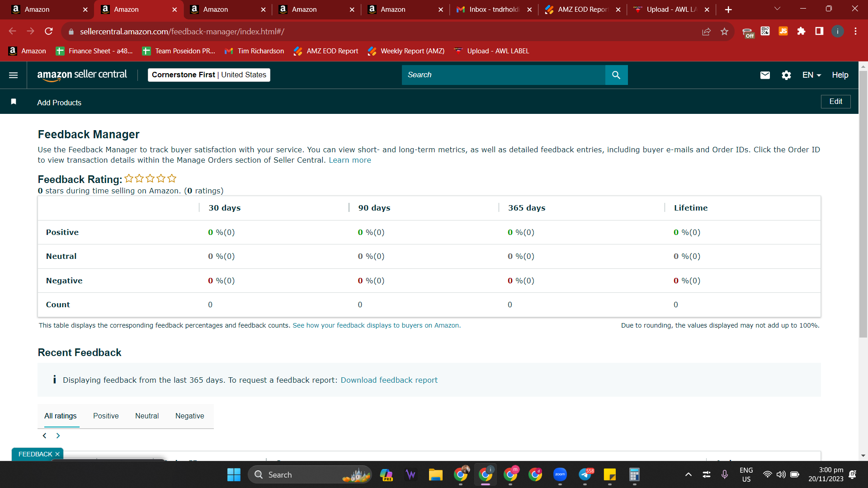View site information lock icon
The image size is (868, 488).
71,32
